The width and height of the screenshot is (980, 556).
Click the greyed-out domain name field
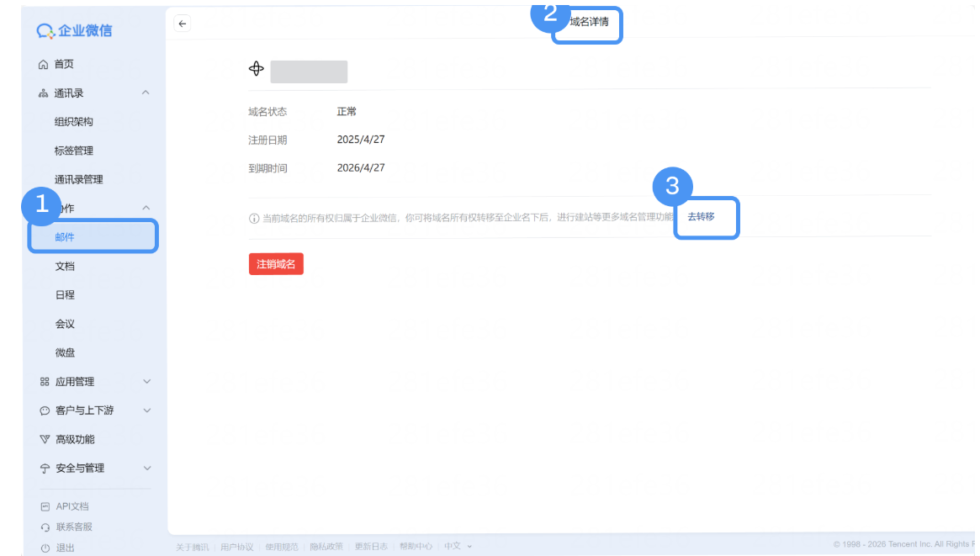click(309, 71)
